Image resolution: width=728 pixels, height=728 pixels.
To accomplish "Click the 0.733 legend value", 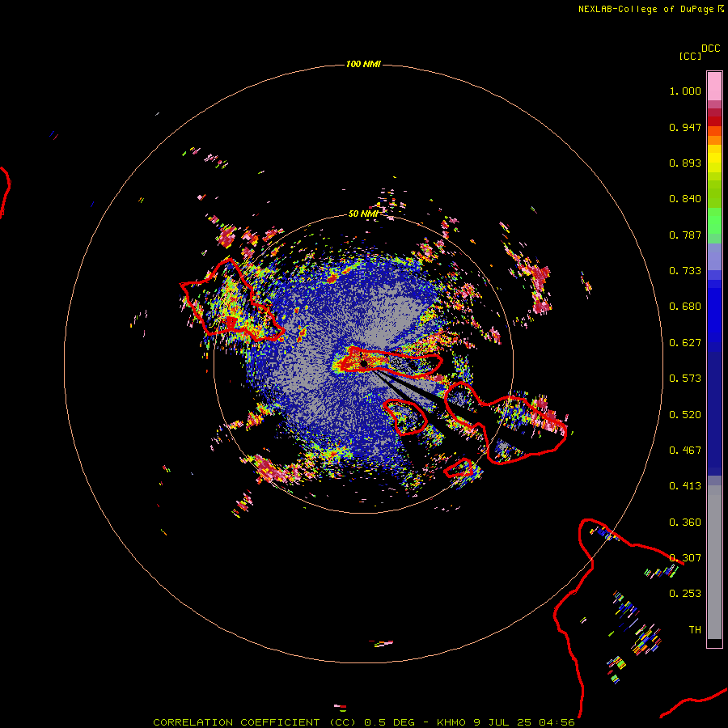I will coord(685,271).
